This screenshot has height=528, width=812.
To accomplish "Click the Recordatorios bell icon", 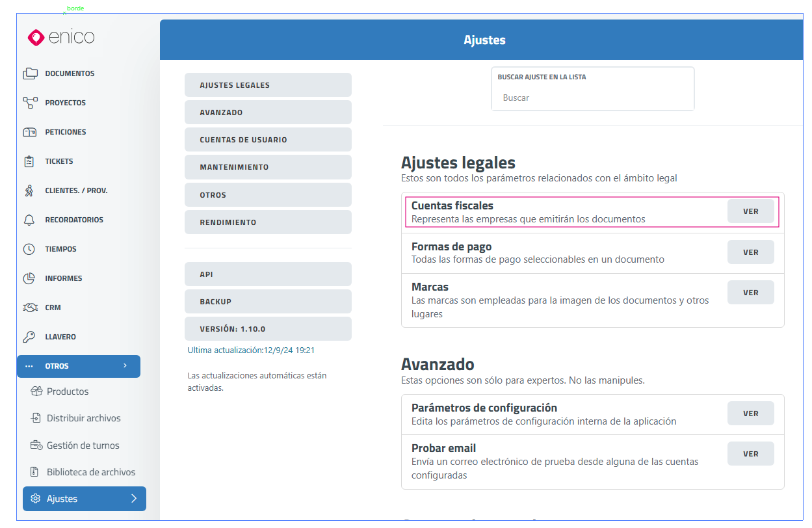I will 29,220.
